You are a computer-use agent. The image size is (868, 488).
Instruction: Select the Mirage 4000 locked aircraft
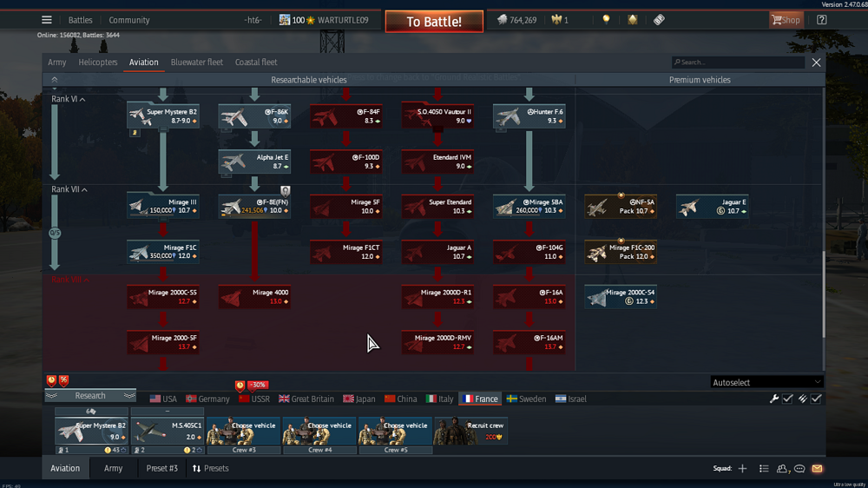point(254,296)
